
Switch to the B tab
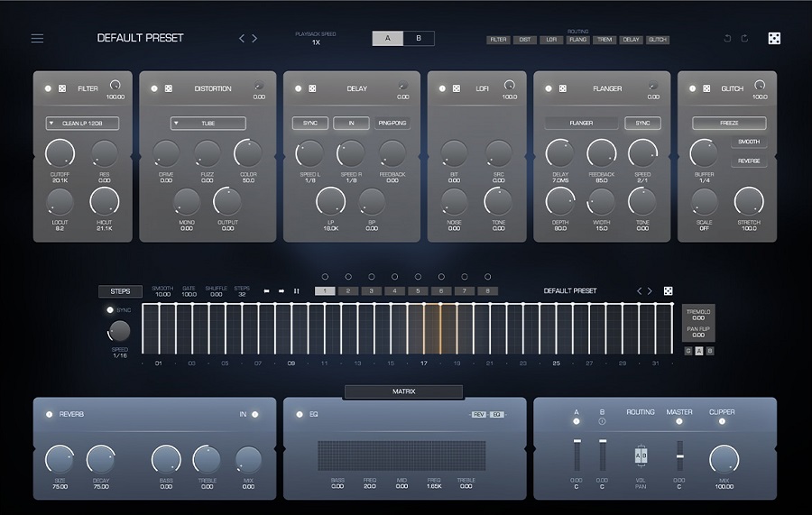pos(418,39)
